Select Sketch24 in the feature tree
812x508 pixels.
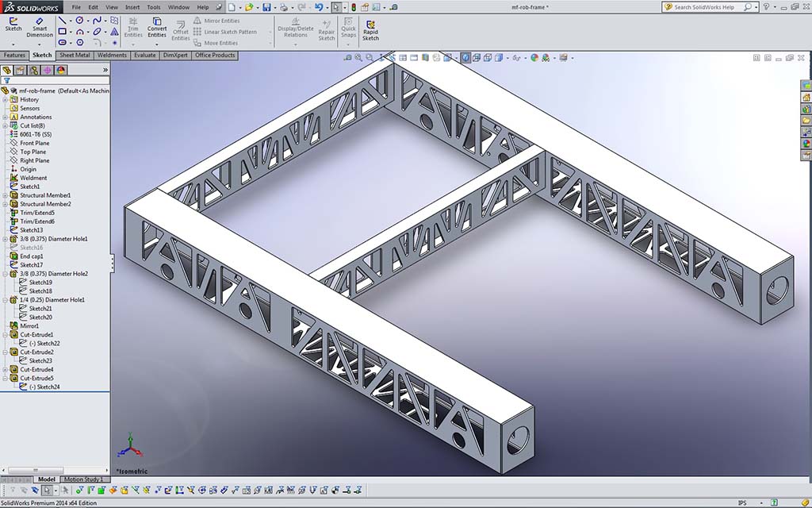click(x=45, y=387)
